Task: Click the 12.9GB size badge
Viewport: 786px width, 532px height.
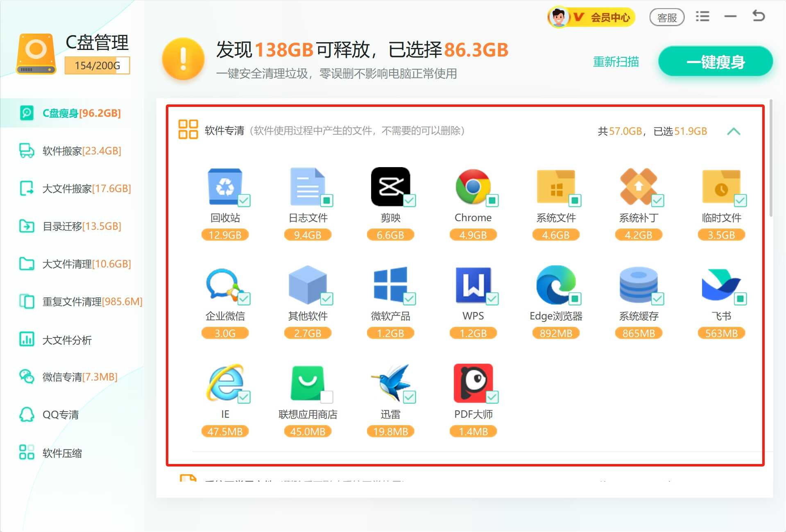Action: tap(225, 235)
